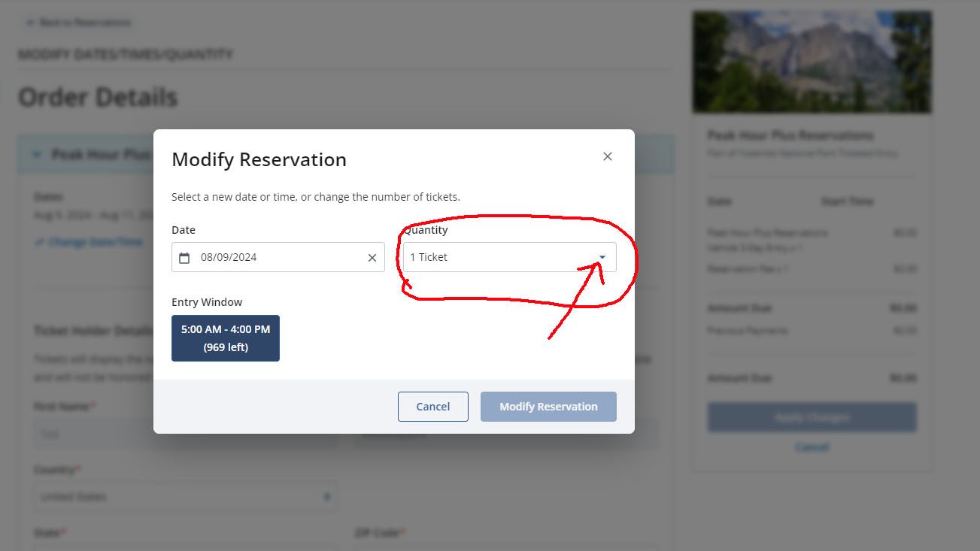Image resolution: width=980 pixels, height=551 pixels.
Task: Click the Apply Changes button
Action: click(812, 417)
